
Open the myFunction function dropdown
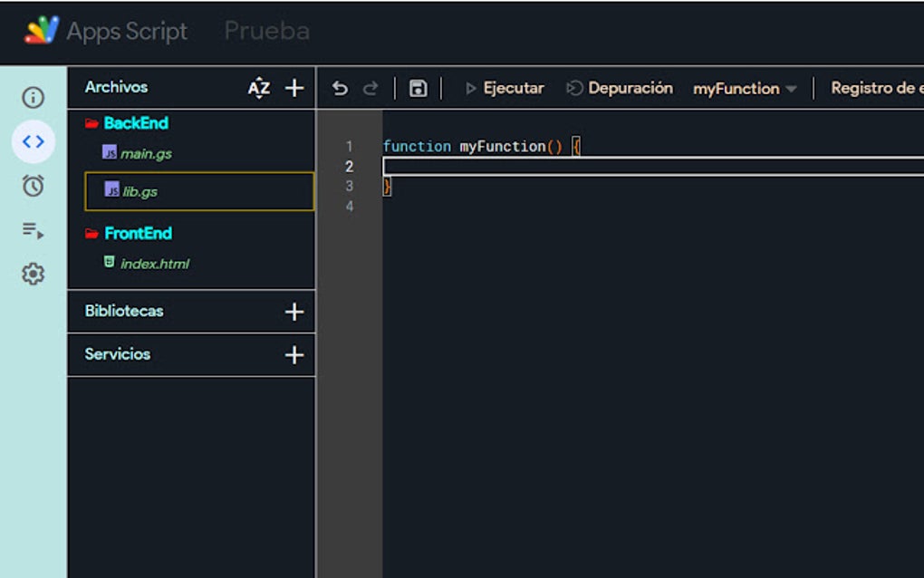pos(743,88)
